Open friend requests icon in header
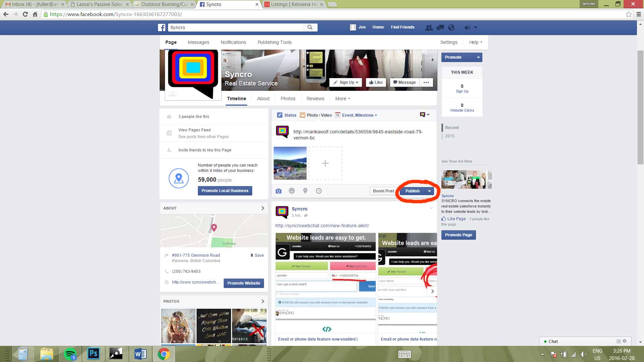Viewport: 644px width, 362px height. point(429,27)
